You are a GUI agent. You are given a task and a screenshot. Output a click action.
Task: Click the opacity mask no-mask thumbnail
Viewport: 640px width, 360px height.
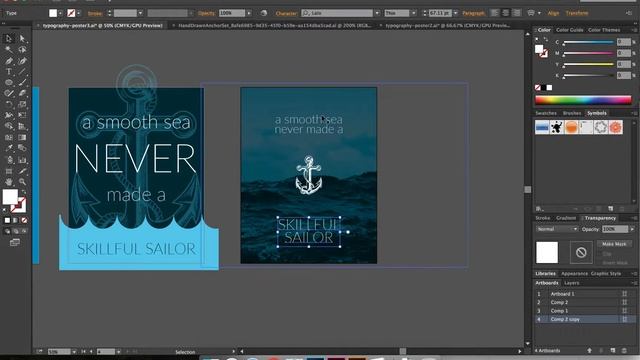[x=581, y=253]
